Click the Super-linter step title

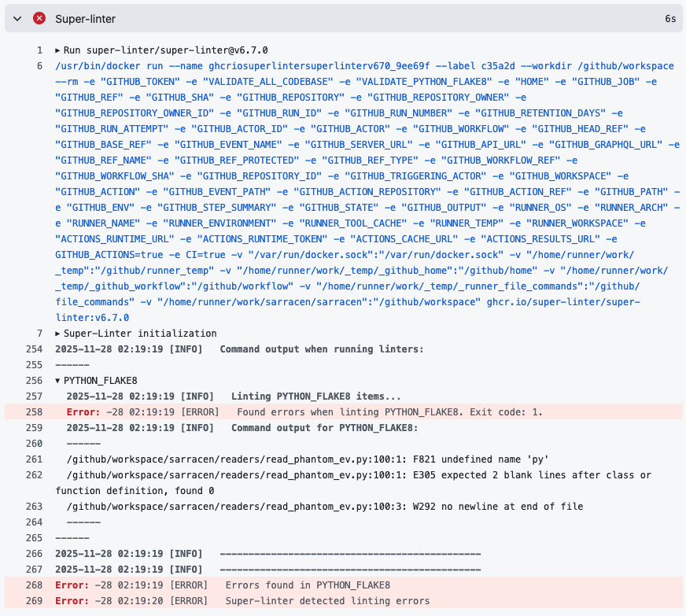coord(85,19)
